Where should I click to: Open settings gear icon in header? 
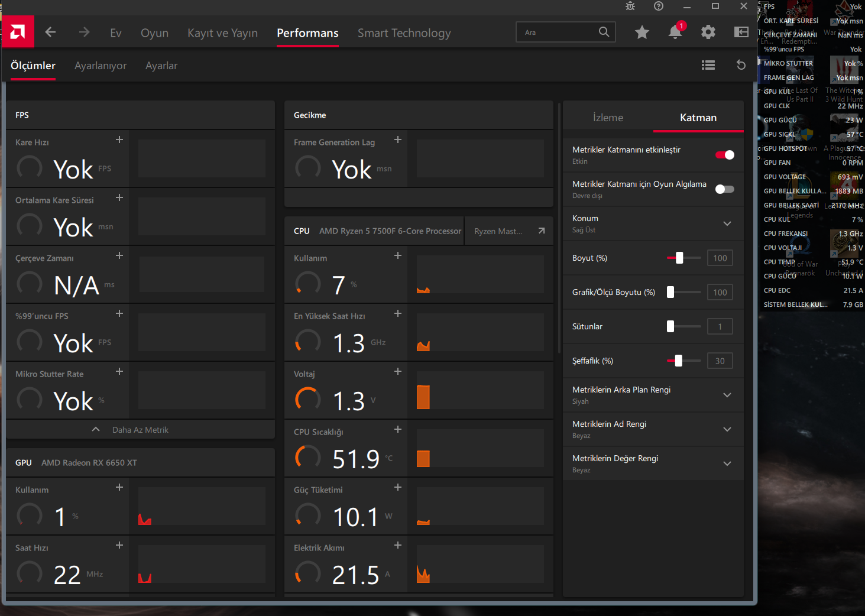708,32
